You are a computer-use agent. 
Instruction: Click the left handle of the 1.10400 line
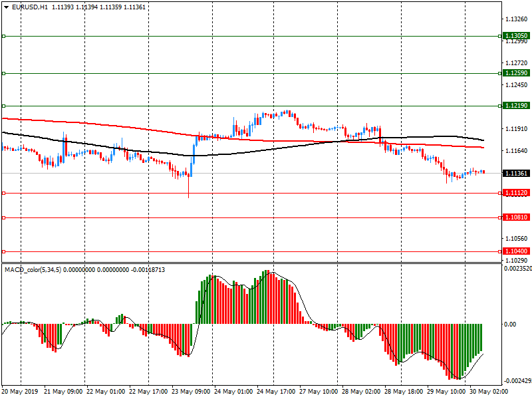click(3, 251)
